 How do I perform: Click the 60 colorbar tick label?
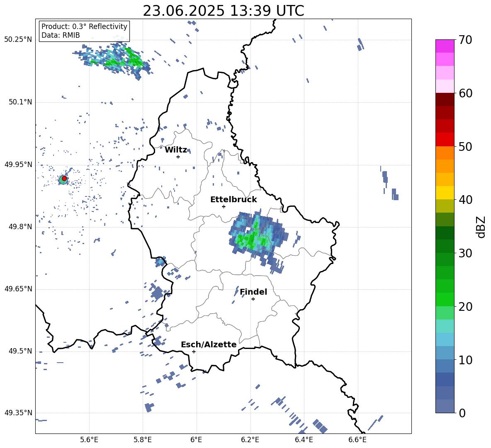click(465, 93)
